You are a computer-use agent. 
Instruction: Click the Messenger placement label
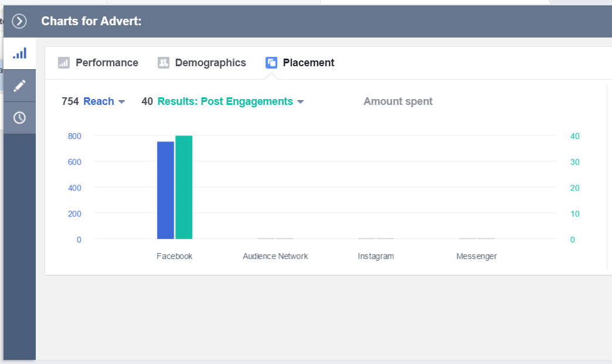(x=477, y=256)
